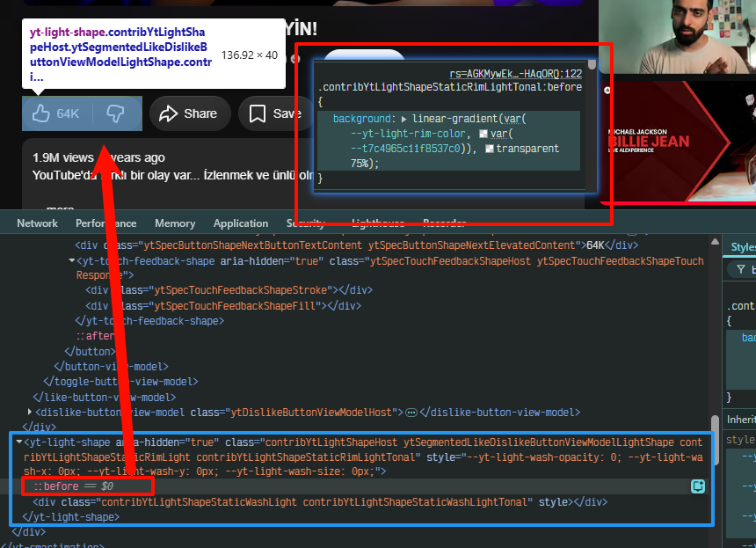The image size is (756, 548).
Task: Select the ytSpecTouchFeedbackShapeFill div row
Action: click(x=223, y=306)
